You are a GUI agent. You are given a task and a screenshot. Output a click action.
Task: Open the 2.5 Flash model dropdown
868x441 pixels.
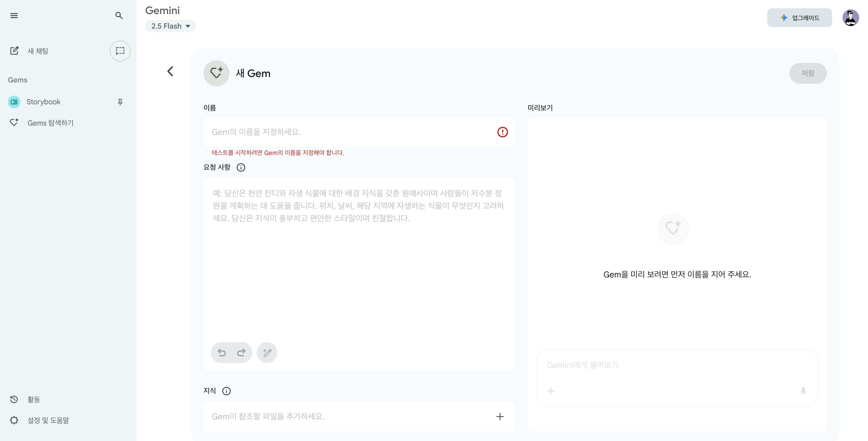click(170, 26)
